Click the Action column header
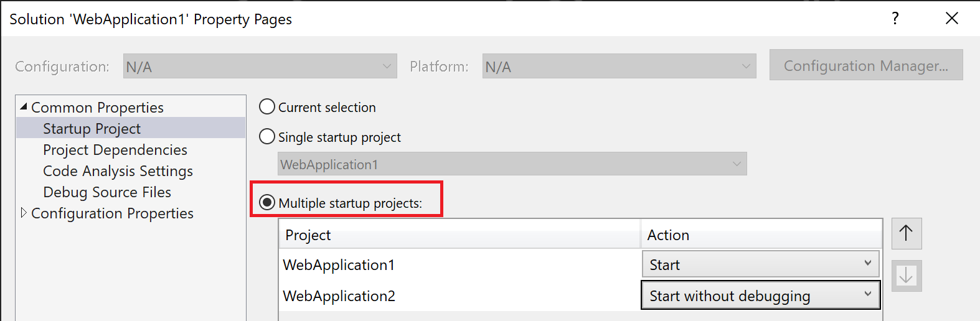This screenshot has width=980, height=321. (x=761, y=235)
